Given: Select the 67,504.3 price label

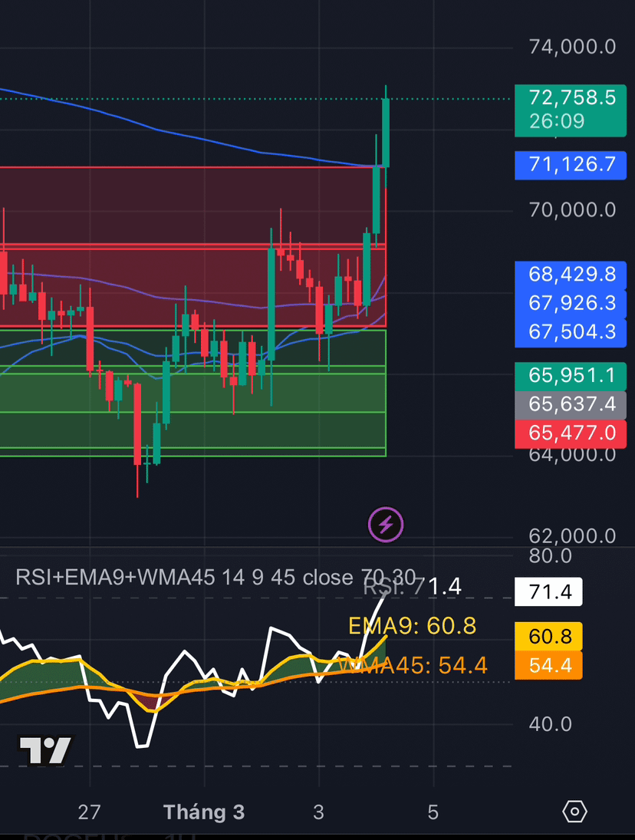Looking at the screenshot, I should pos(571,333).
